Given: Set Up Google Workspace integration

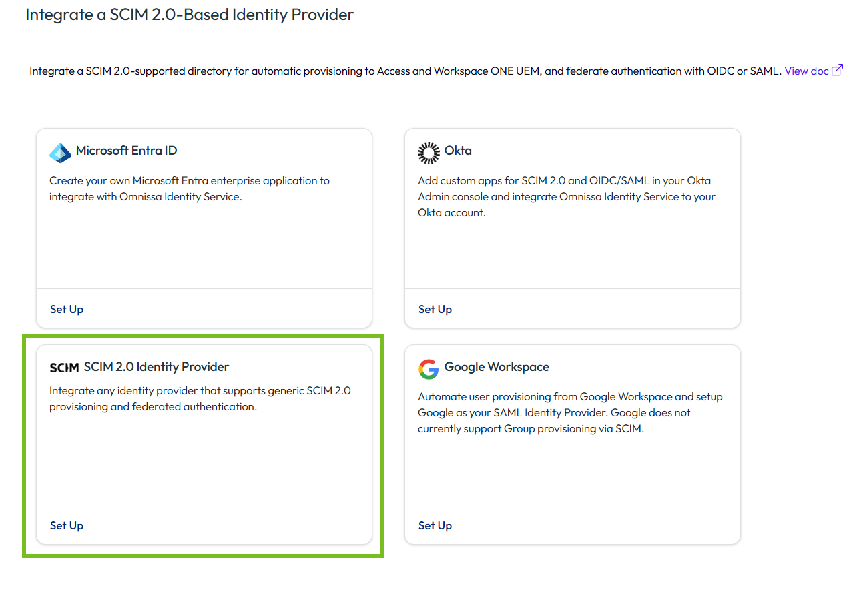Looking at the screenshot, I should [435, 525].
